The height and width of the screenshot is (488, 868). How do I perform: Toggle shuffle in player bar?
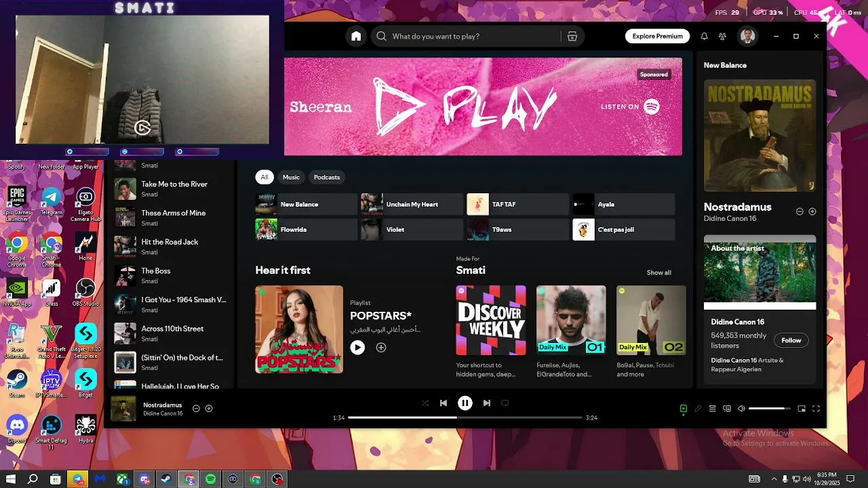(425, 403)
